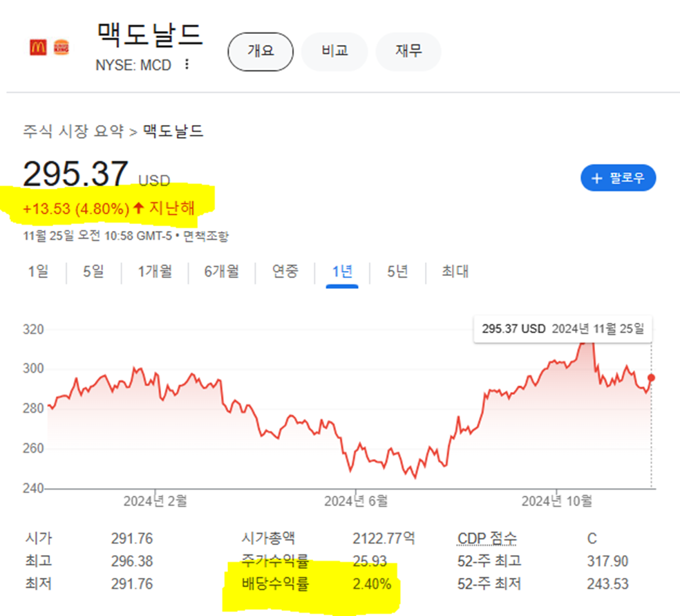Select the 5일 chart range
This screenshot has height=616, width=680.
[x=93, y=272]
